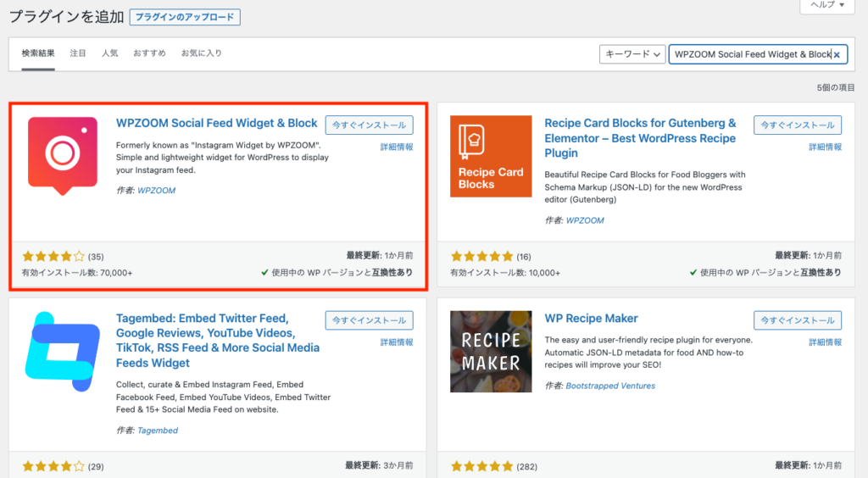The image size is (868, 478).
Task: Click star rating of Recipe Card Blocks
Action: point(482,256)
